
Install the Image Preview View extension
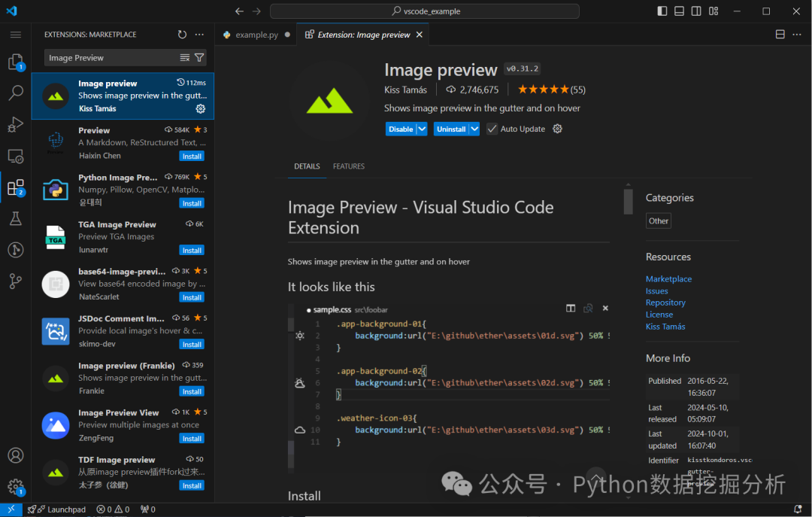point(192,439)
